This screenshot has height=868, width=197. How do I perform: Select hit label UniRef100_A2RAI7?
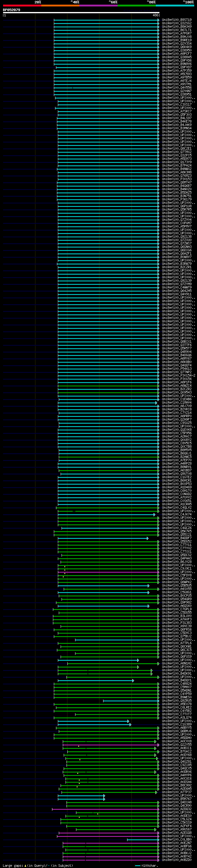point(177,436)
